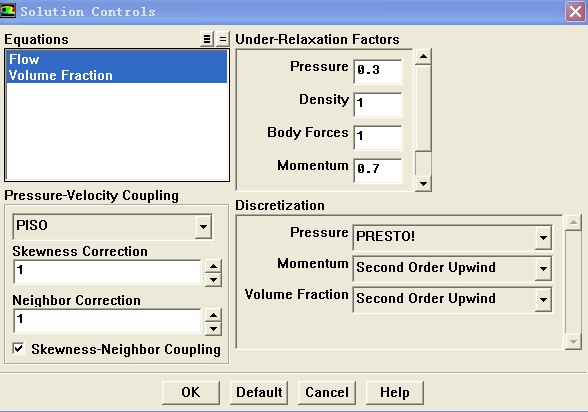The width and height of the screenshot is (588, 412).
Task: Deselect all equations list icon
Action: (222, 39)
